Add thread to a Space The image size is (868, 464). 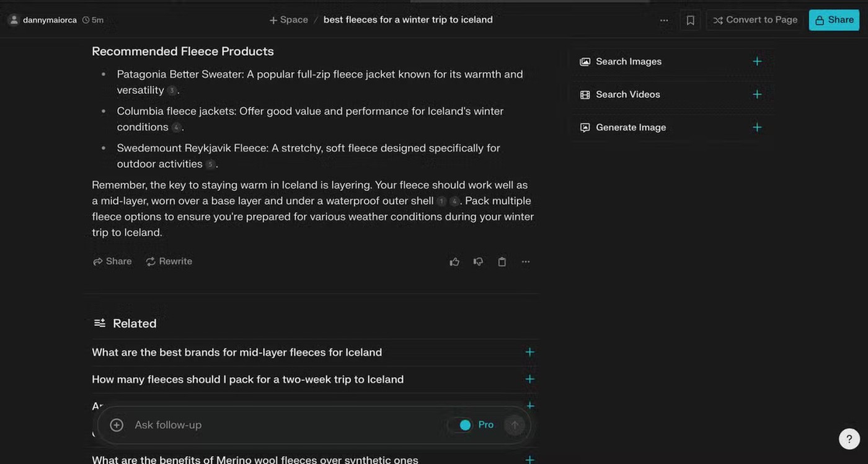coord(289,20)
